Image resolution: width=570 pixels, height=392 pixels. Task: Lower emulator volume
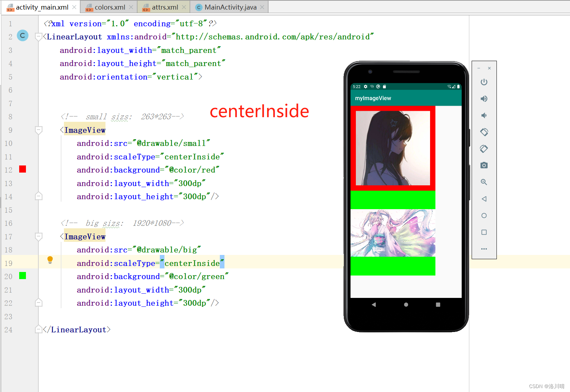pyautogui.click(x=484, y=115)
